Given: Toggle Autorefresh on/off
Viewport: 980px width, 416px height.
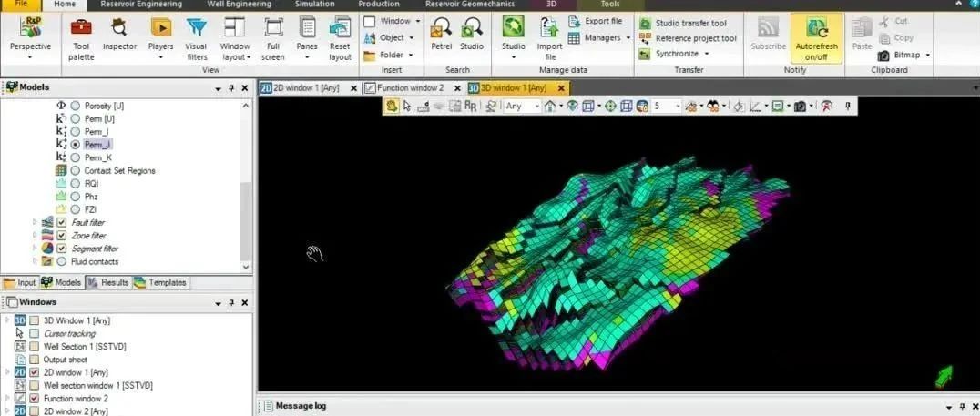Looking at the screenshot, I should pos(816,39).
